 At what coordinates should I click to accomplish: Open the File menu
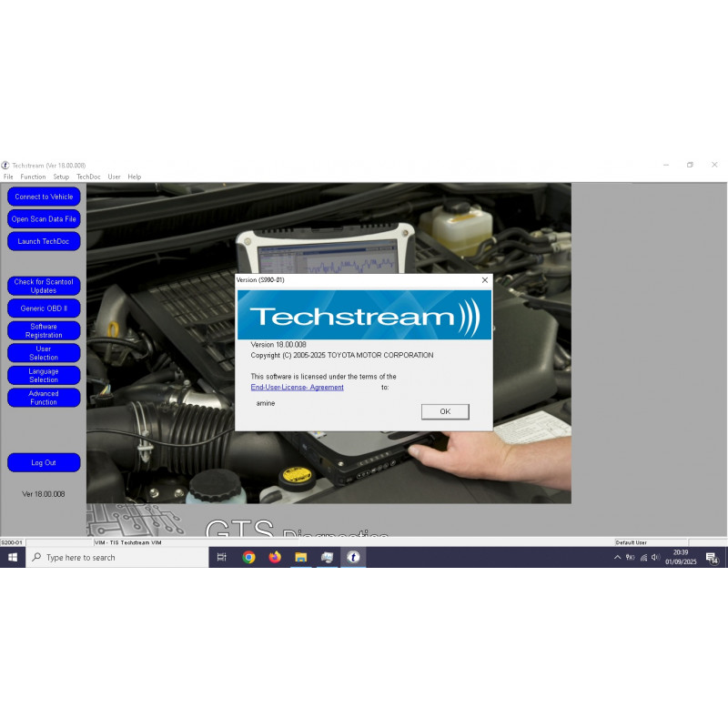[x=8, y=177]
